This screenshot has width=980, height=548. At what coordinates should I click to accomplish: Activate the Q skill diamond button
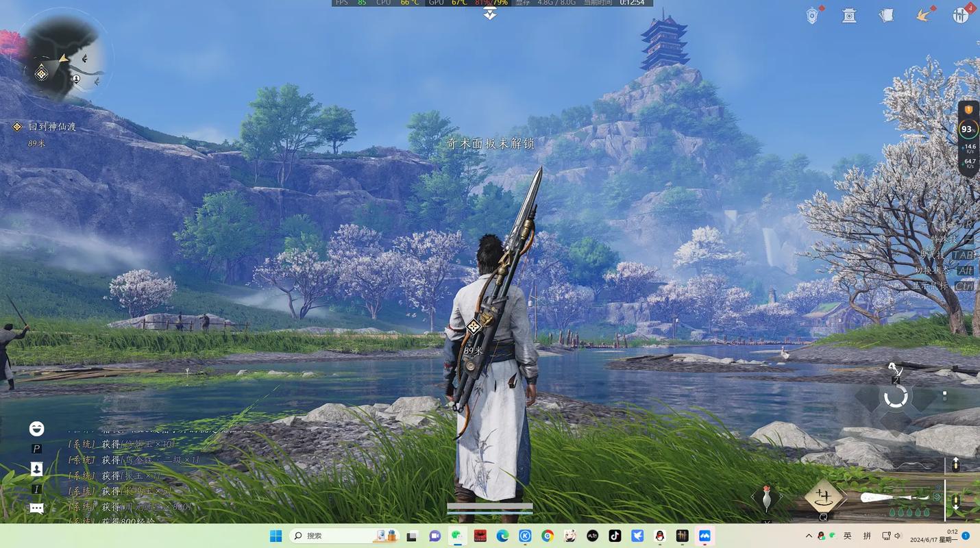(823, 496)
